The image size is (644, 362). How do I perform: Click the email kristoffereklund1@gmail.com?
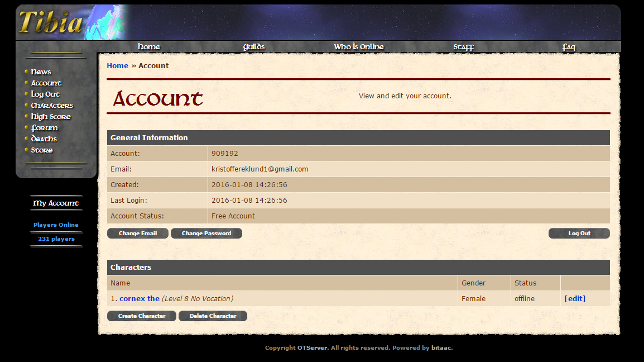click(x=259, y=169)
